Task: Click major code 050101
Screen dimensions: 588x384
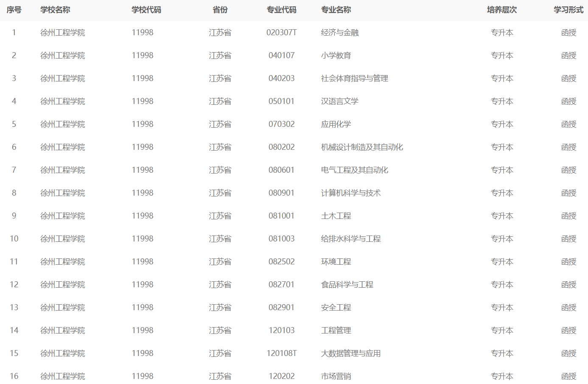Action: tap(282, 101)
